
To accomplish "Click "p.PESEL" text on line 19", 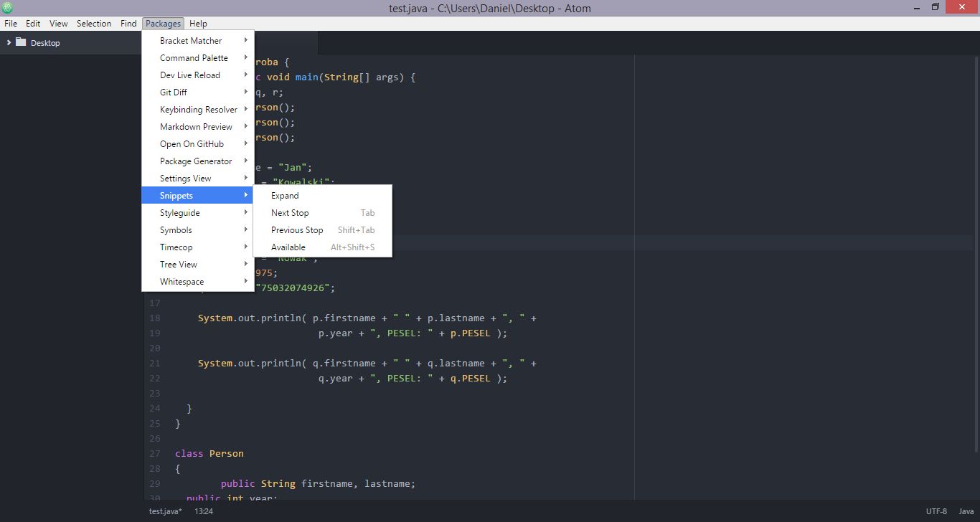I will (x=471, y=333).
